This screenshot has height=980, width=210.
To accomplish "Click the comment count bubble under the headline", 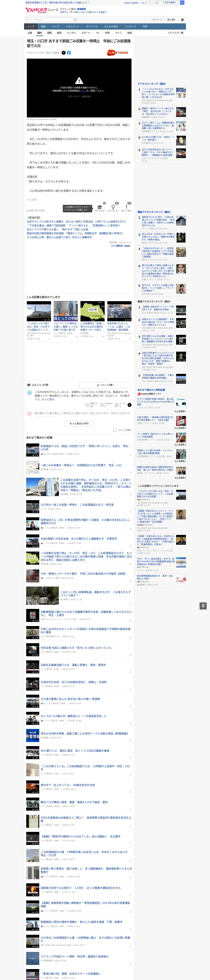I will click(48, 53).
